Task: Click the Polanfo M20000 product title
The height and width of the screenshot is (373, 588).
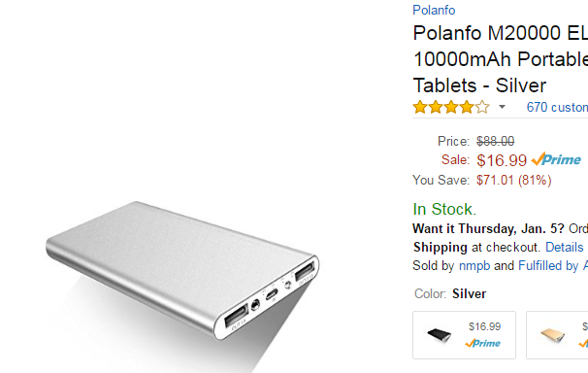Action: tap(501, 59)
